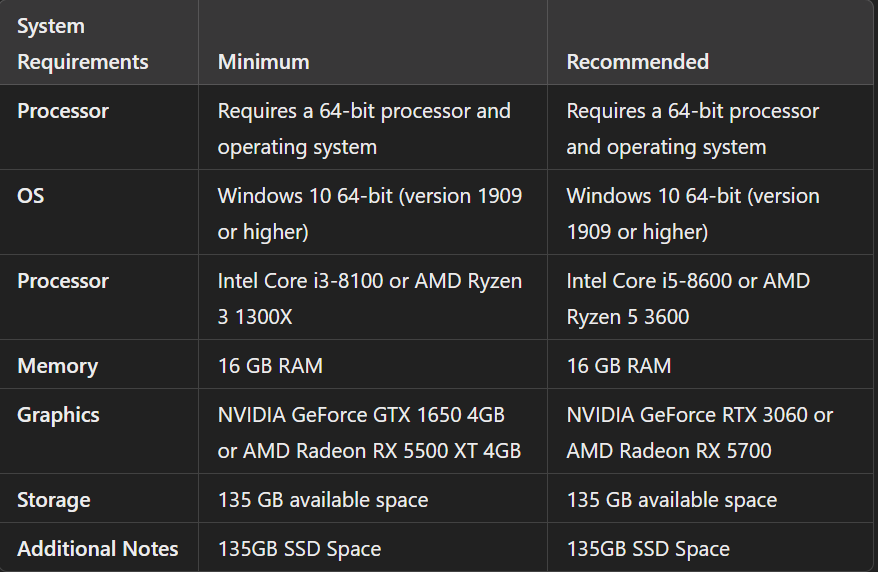Click the recommended 135GB SSD Space cell
The height and width of the screenshot is (572, 878).
click(647, 549)
